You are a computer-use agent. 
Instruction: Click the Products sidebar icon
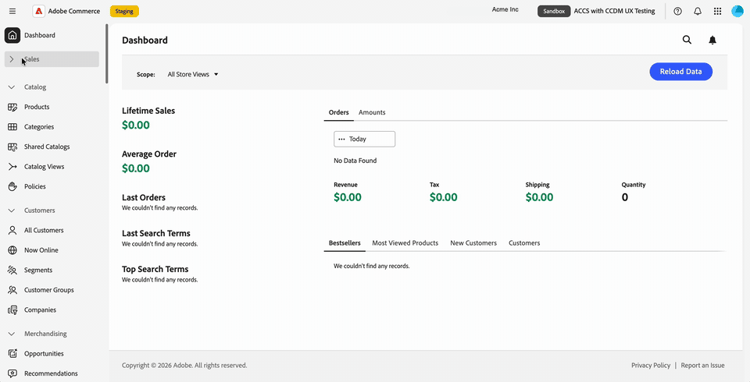(12, 107)
